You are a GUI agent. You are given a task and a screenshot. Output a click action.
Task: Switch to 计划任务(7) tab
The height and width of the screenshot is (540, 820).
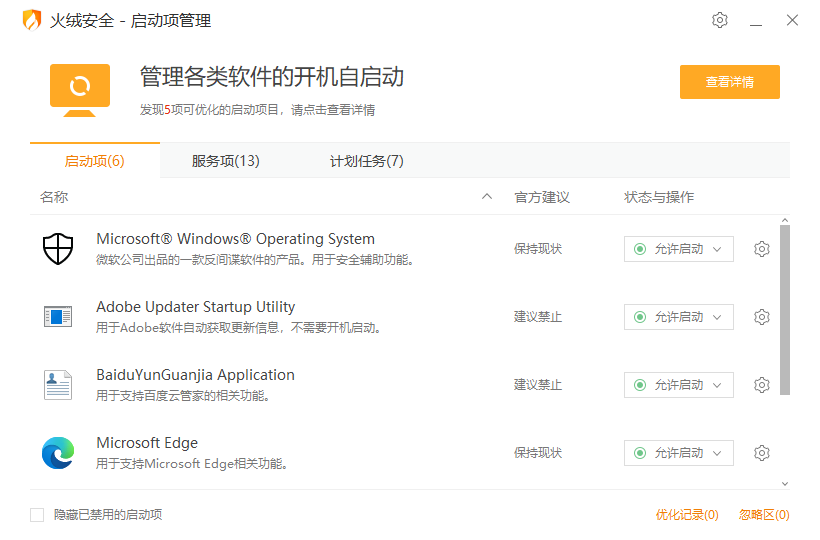pos(367,161)
